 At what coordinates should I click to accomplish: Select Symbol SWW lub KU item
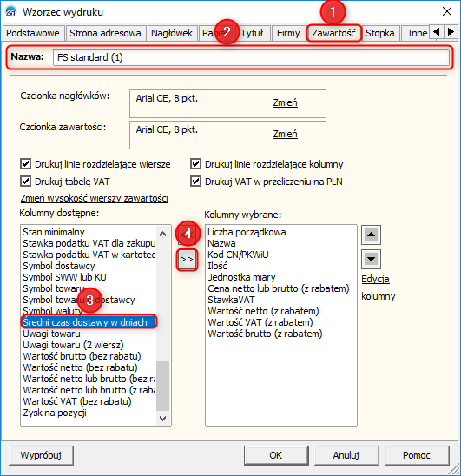click(64, 277)
